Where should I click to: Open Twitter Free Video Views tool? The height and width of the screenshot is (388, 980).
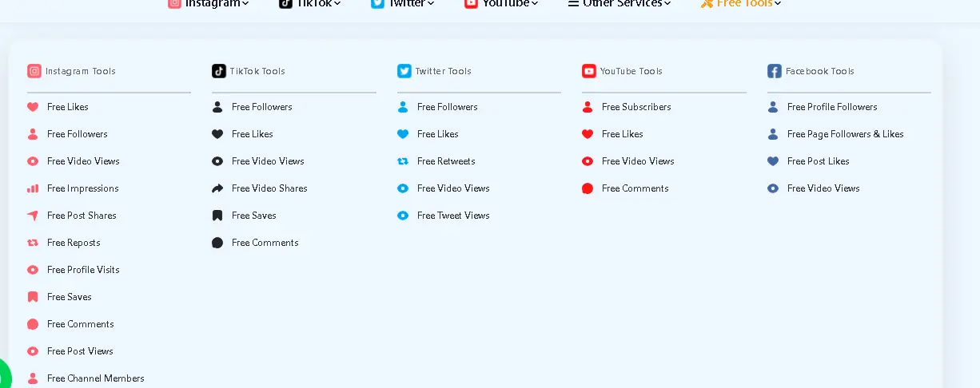pos(453,188)
